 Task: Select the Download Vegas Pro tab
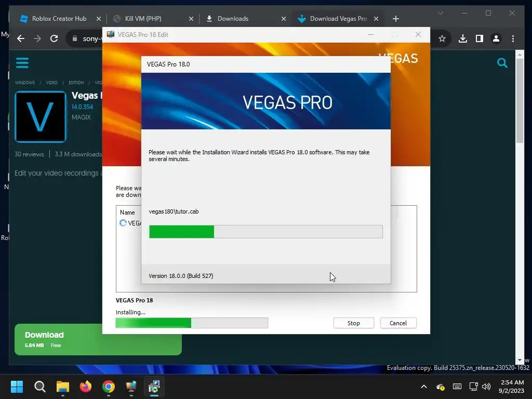pyautogui.click(x=338, y=19)
